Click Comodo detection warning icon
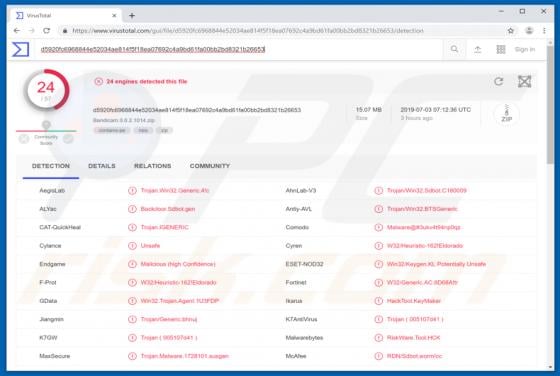This screenshot has height=376, width=560. (x=379, y=227)
